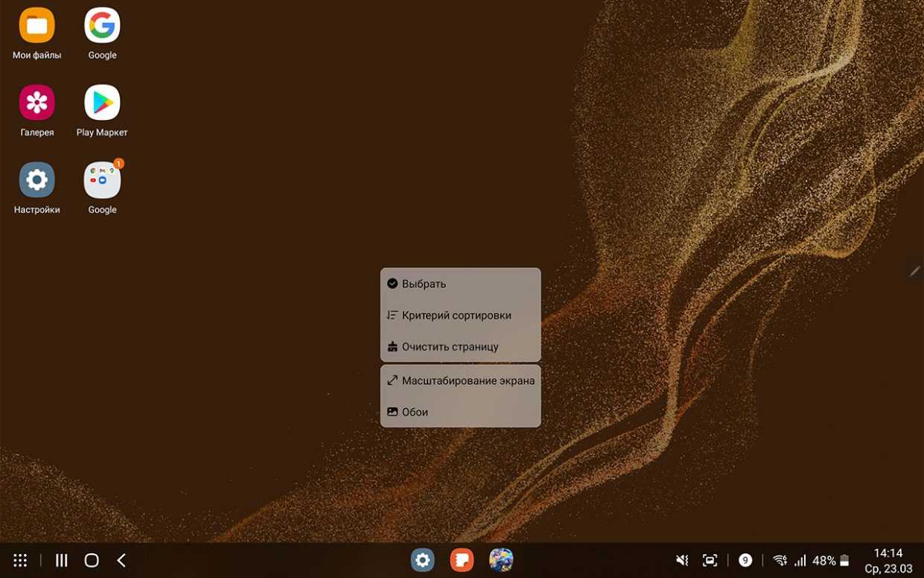Open the Настройки desktop icon

pos(36,180)
